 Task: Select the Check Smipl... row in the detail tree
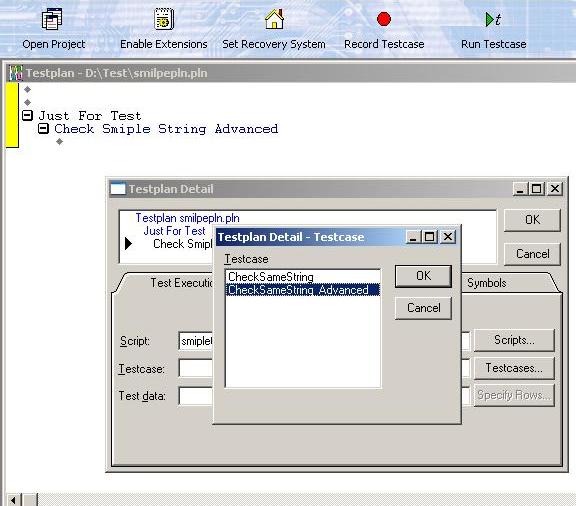183,244
